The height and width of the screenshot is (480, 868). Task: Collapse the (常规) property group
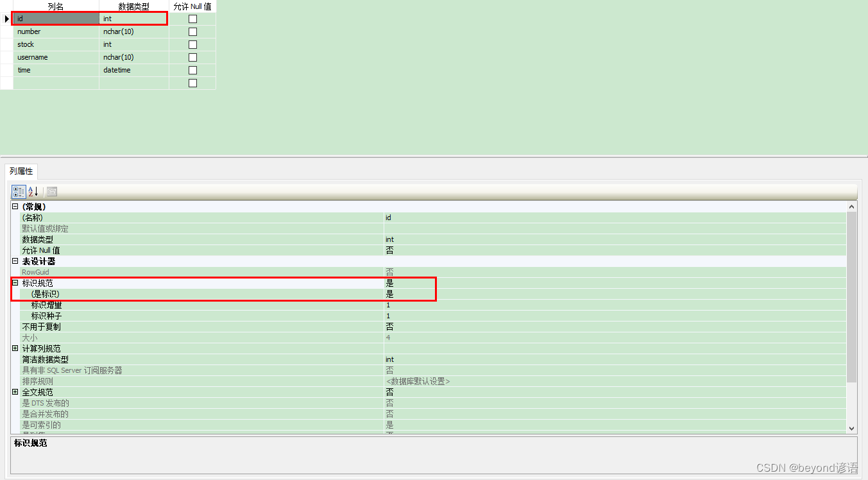(15, 207)
